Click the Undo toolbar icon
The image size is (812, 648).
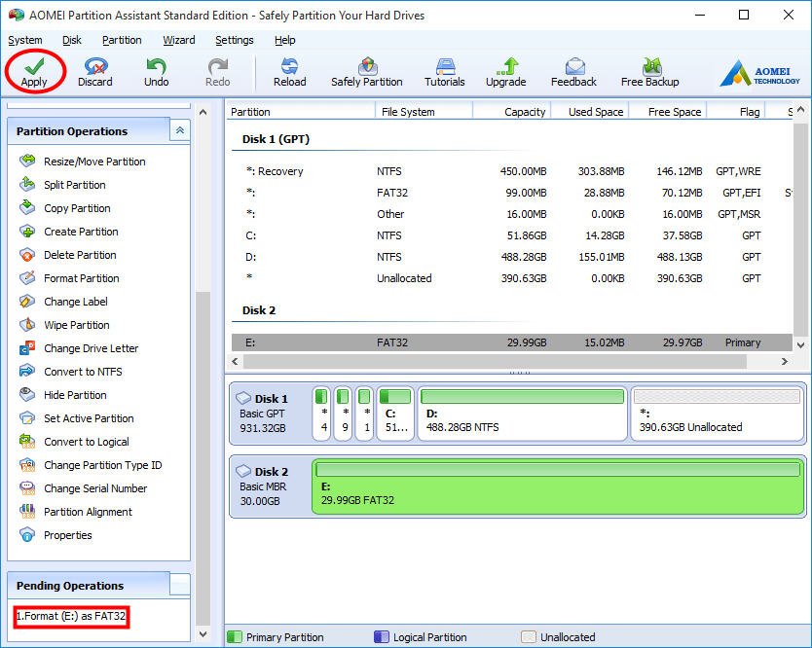click(x=156, y=71)
